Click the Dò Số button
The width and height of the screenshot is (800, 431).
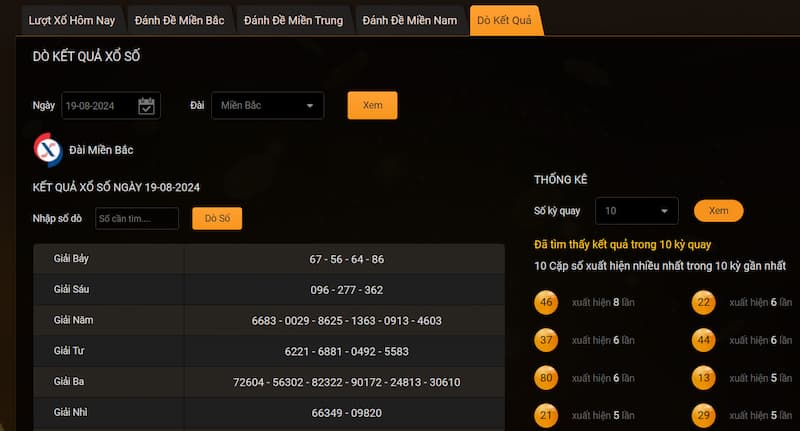(217, 219)
